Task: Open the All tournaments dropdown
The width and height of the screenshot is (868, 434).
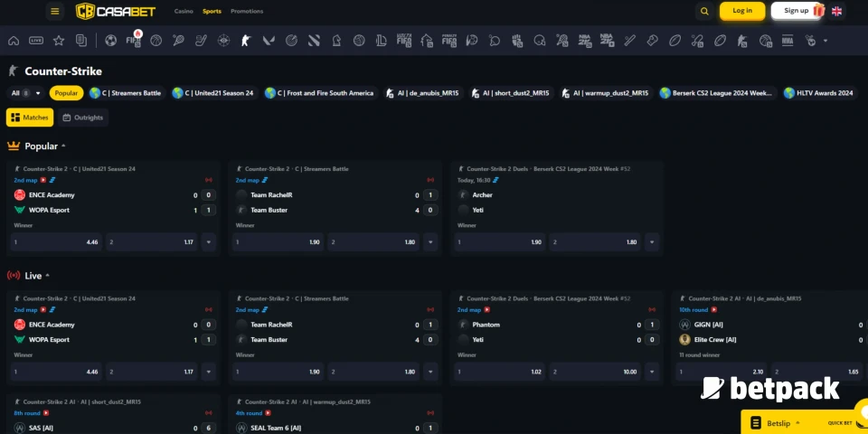Action: [x=25, y=93]
